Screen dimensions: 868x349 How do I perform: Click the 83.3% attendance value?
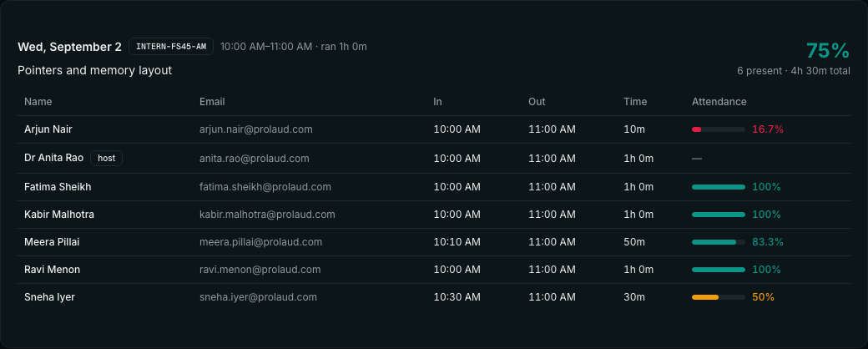[768, 242]
